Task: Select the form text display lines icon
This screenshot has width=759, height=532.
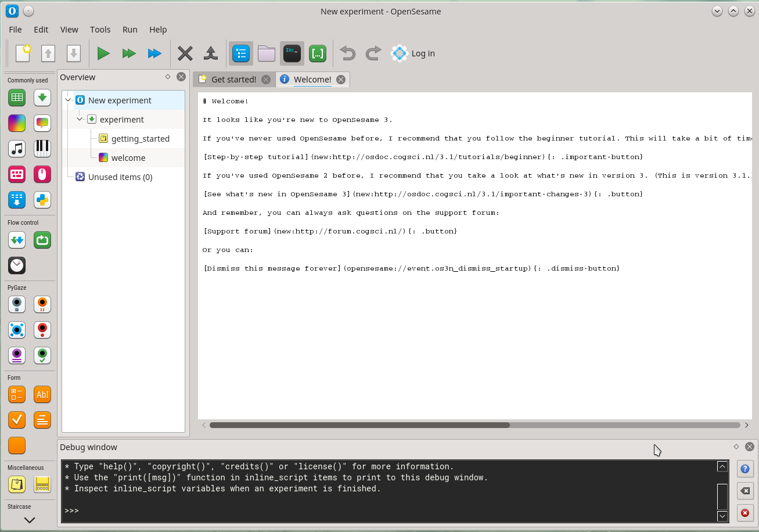Action: pos(42,420)
